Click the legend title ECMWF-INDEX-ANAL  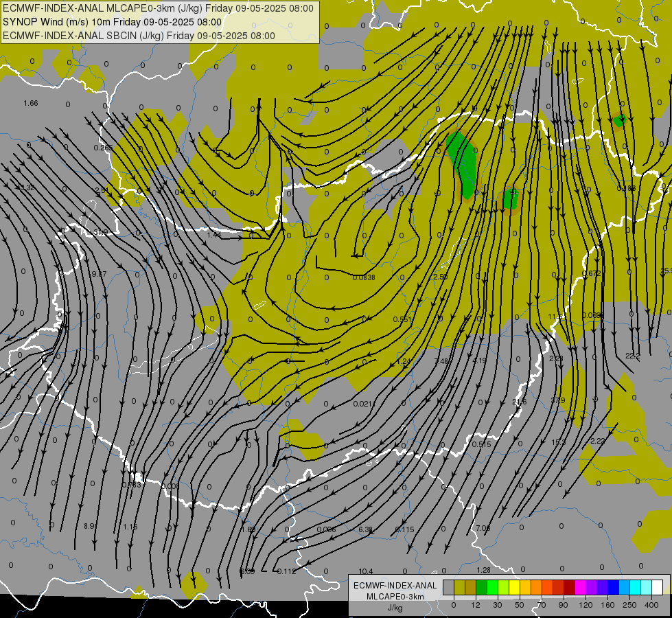tap(395, 586)
